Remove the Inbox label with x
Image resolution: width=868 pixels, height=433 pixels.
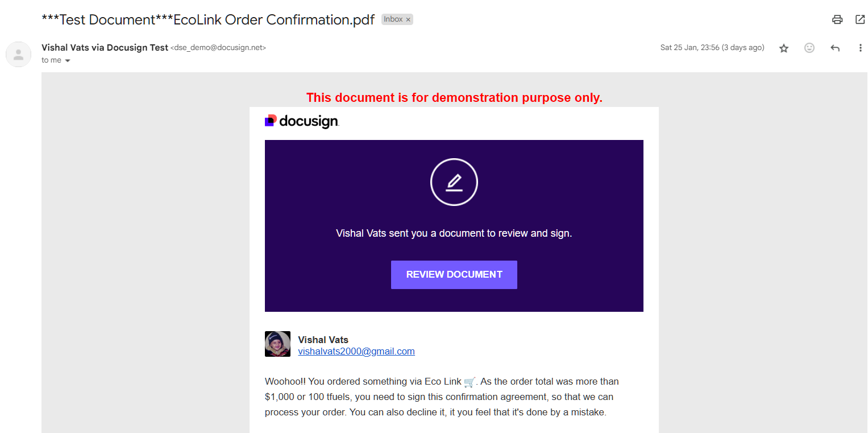[408, 19]
